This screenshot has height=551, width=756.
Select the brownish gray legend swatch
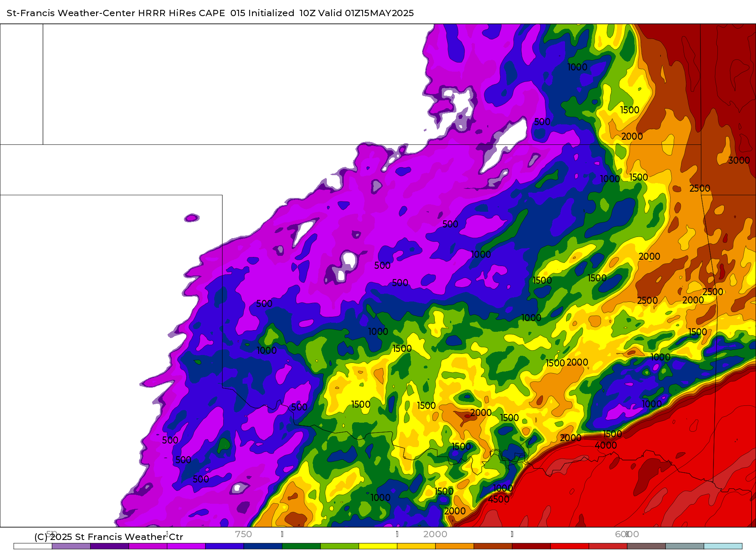647,546
